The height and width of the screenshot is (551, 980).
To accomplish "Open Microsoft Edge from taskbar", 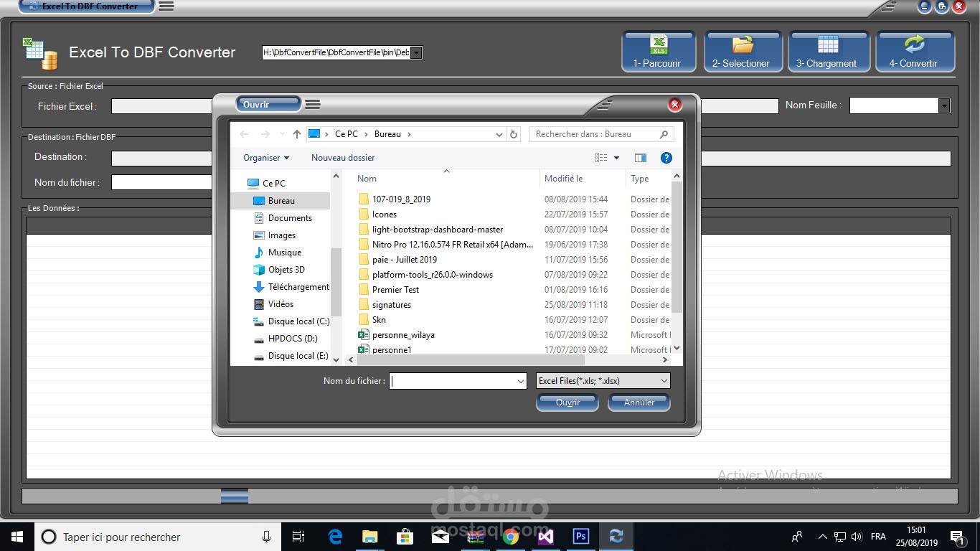I will (335, 537).
